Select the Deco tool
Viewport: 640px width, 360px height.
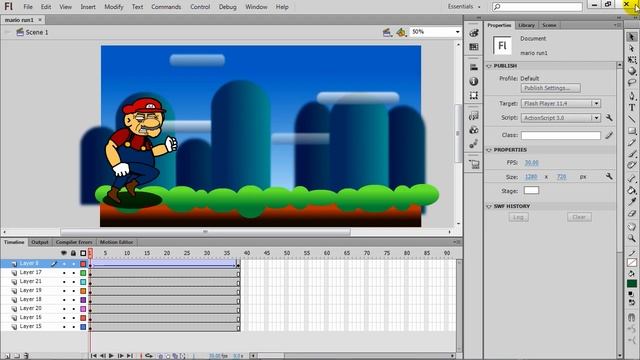point(631,165)
